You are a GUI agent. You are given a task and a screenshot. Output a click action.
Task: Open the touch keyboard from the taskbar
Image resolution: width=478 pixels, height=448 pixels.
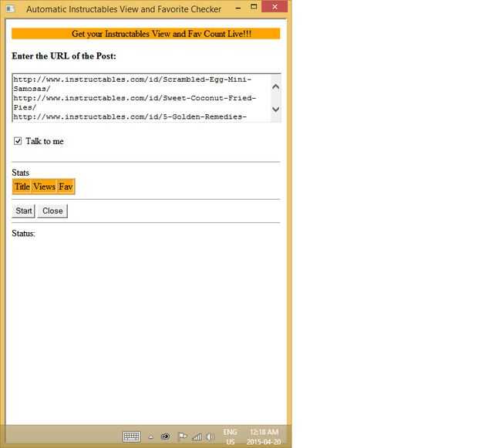132,436
